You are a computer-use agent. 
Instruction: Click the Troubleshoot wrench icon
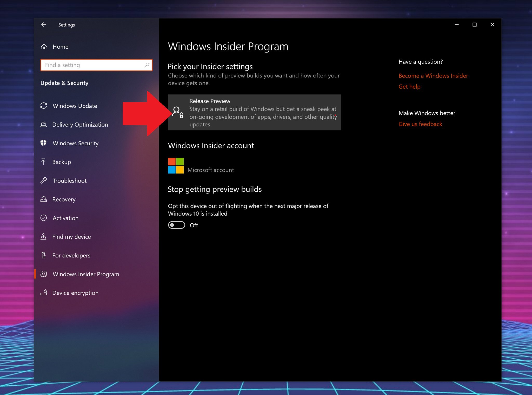coord(44,180)
